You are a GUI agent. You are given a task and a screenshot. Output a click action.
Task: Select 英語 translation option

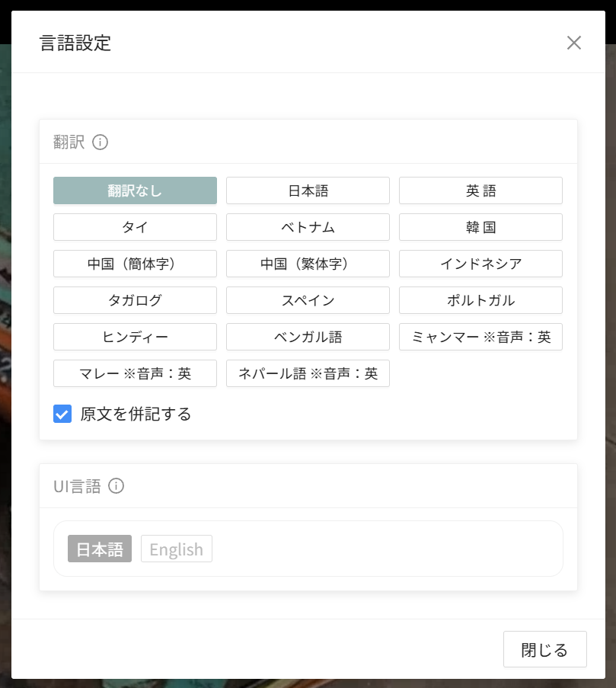coord(480,190)
